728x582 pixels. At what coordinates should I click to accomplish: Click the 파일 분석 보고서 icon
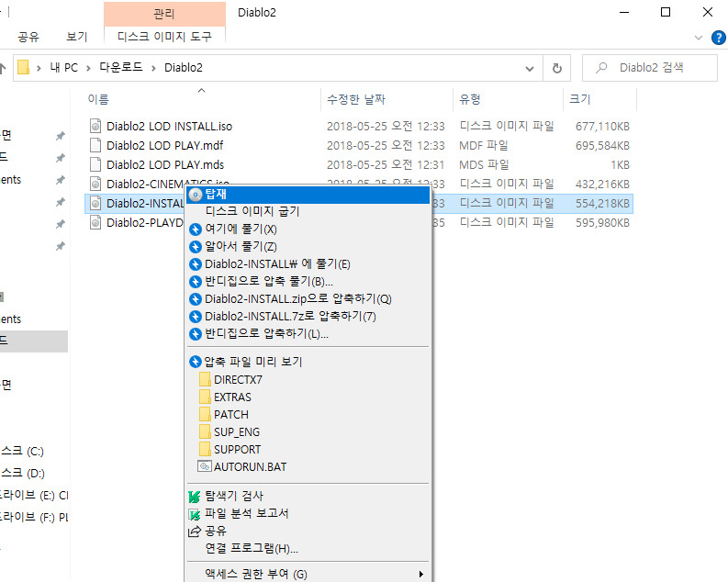pyautogui.click(x=195, y=514)
